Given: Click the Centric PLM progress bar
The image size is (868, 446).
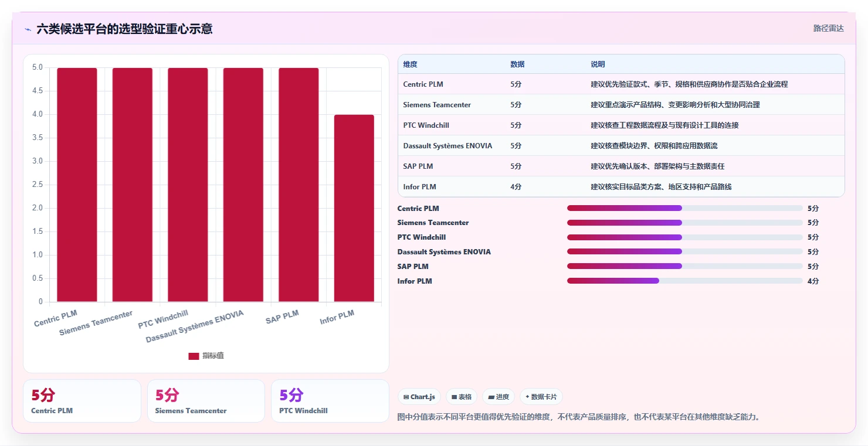Looking at the screenshot, I should (684, 208).
